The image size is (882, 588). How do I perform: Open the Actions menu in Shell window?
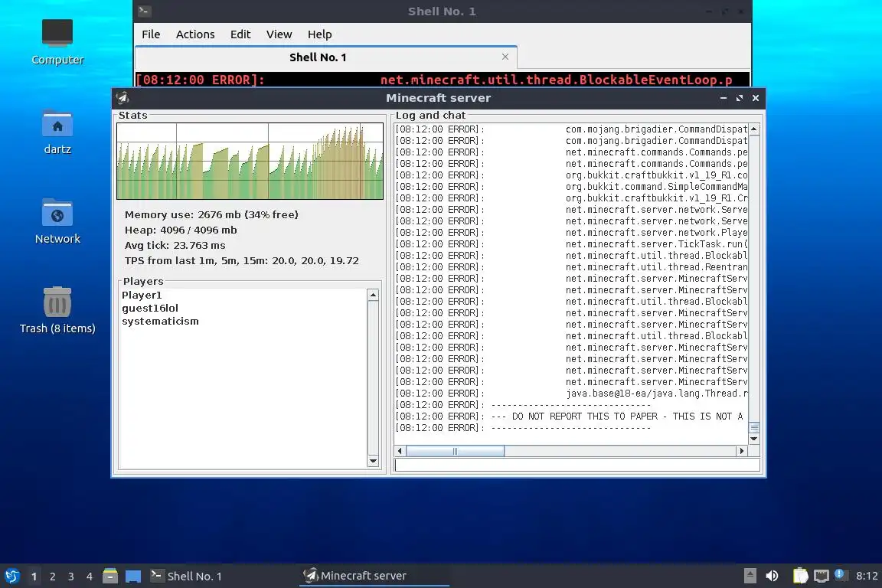[x=195, y=34]
